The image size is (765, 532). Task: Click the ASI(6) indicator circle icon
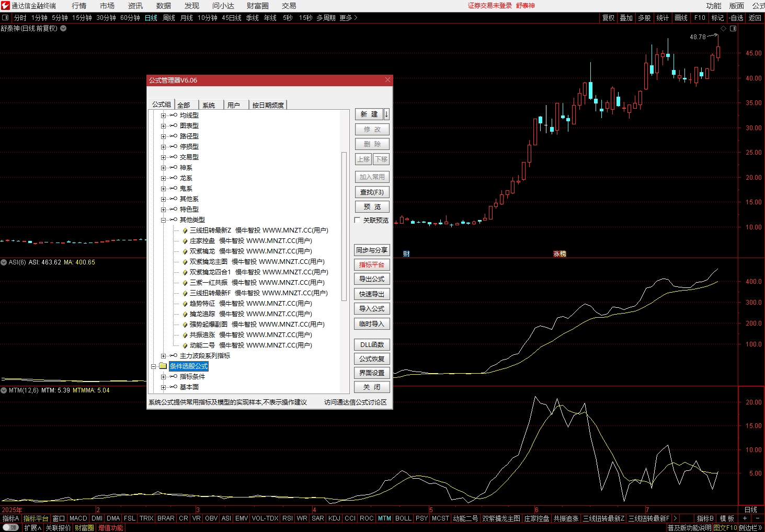pyautogui.click(x=4, y=262)
